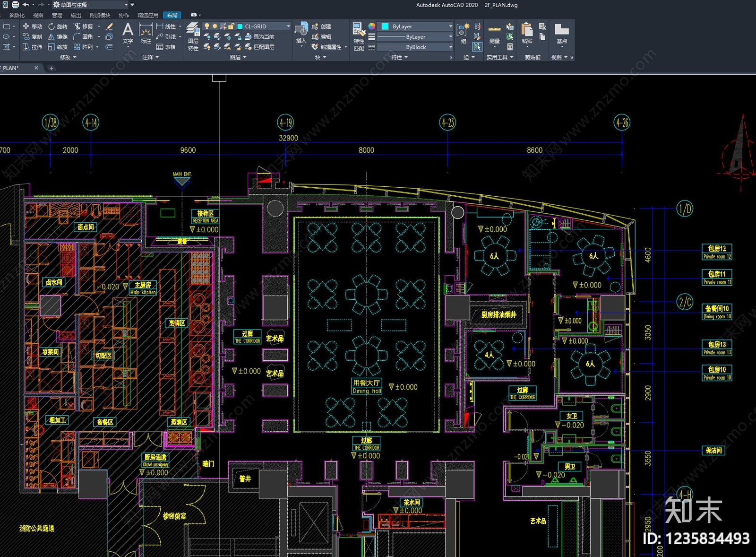This screenshot has width=756, height=557.
Task: Select the Scale (缩放) tool
Action: (58, 47)
